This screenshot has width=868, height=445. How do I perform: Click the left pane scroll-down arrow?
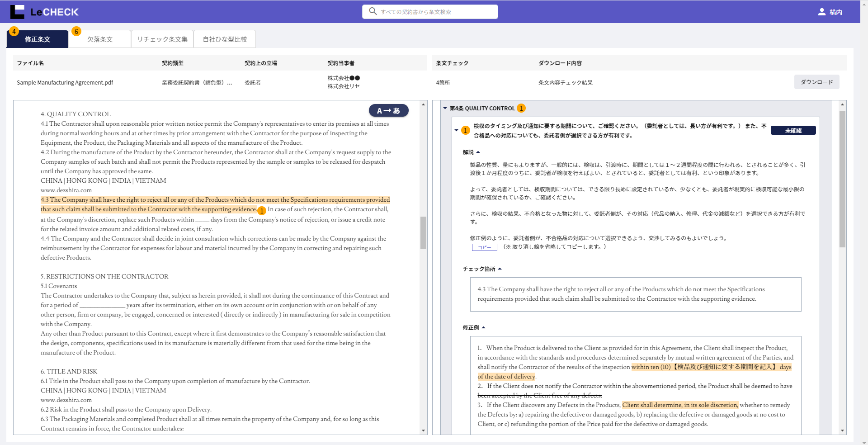[423, 431]
